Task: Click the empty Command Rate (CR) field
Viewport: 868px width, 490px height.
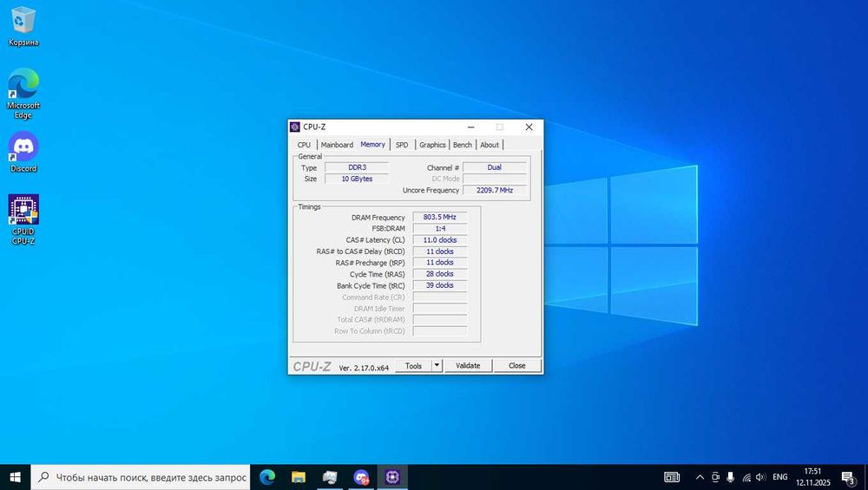Action: [439, 297]
